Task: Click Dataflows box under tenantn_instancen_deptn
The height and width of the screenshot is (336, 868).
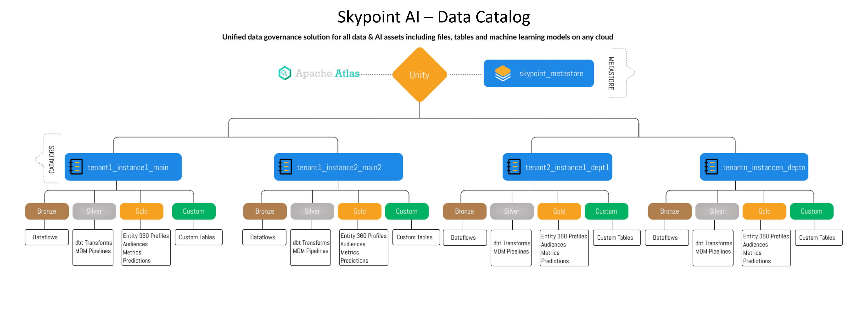Action: click(667, 237)
